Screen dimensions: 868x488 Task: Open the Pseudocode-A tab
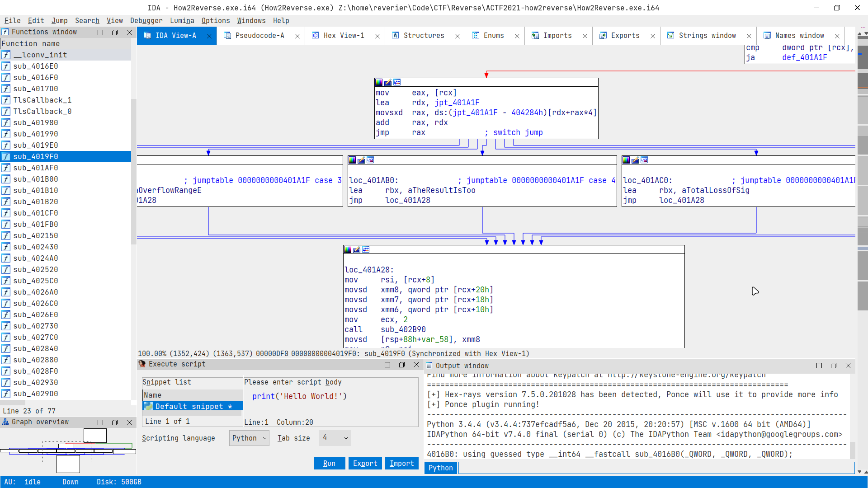(x=260, y=35)
